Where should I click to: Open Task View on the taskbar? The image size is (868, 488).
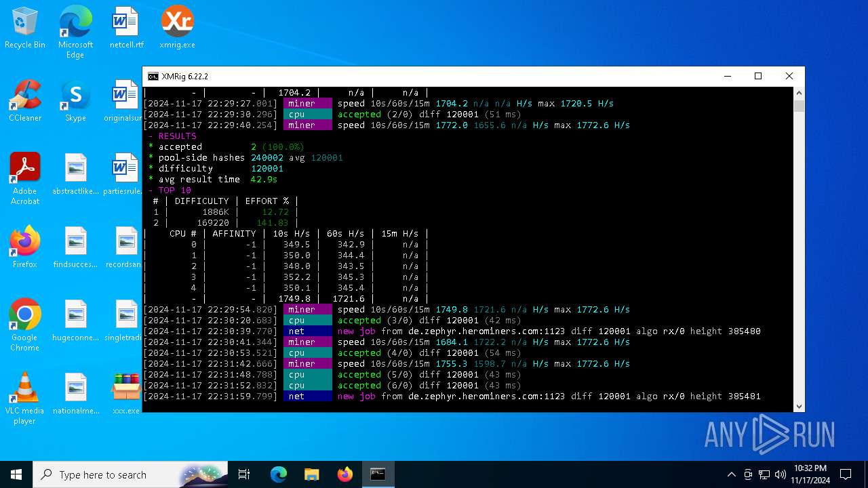click(x=244, y=474)
